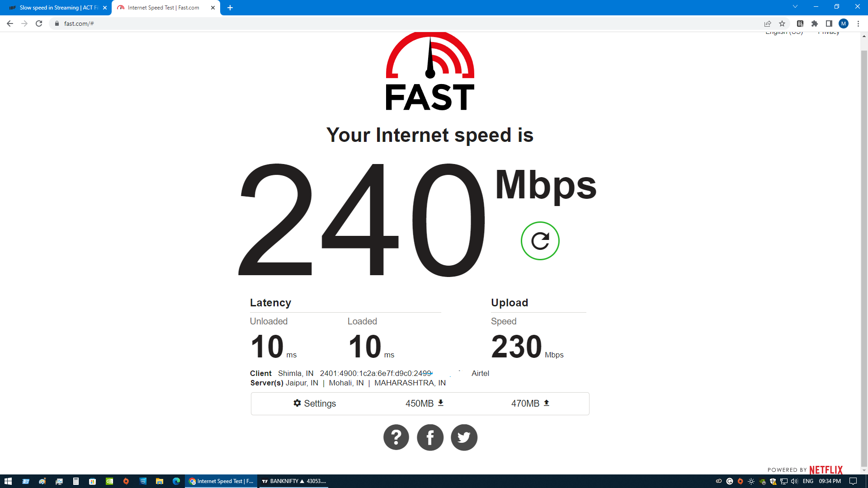The width and height of the screenshot is (868, 488).
Task: Open Settings with the gear icon
Action: click(x=315, y=404)
